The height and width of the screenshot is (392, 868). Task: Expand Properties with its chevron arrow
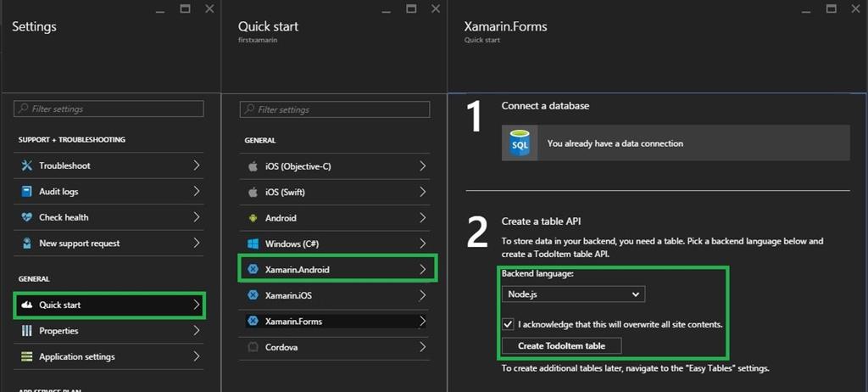pos(196,331)
